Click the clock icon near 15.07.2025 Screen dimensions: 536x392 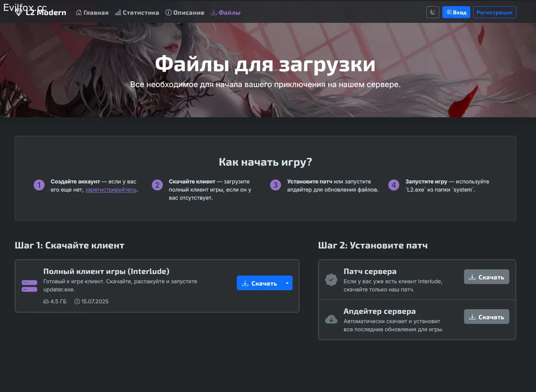(77, 301)
